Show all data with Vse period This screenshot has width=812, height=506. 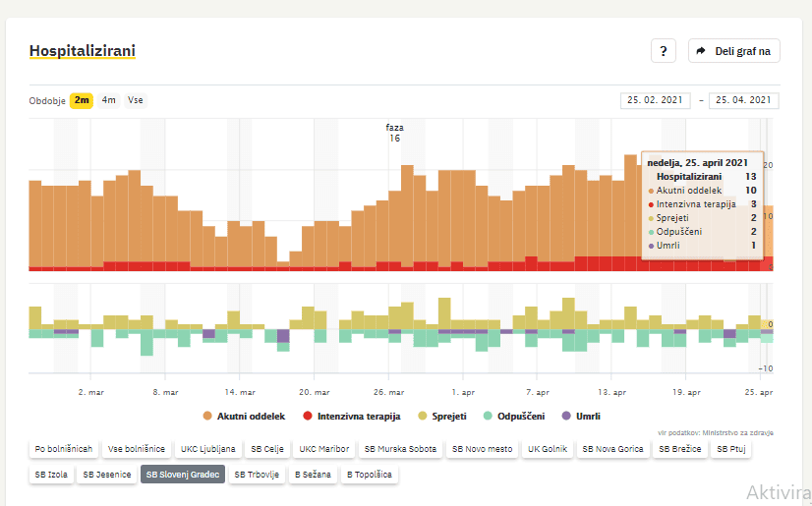point(136,100)
